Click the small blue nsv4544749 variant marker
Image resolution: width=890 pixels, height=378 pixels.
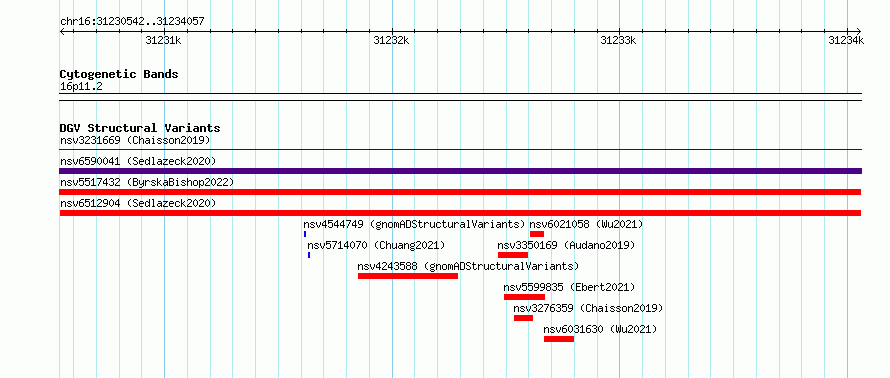(305, 234)
